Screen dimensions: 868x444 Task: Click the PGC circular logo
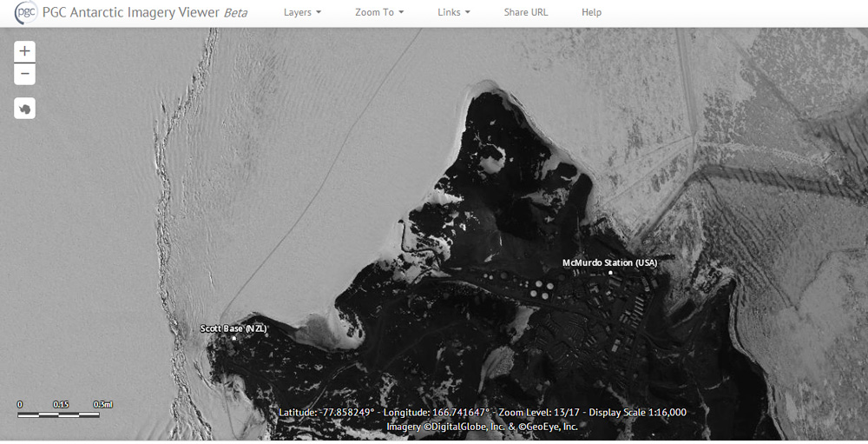(x=26, y=13)
